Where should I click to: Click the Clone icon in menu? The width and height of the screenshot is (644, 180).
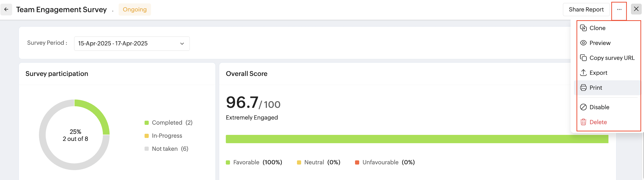pyautogui.click(x=583, y=28)
